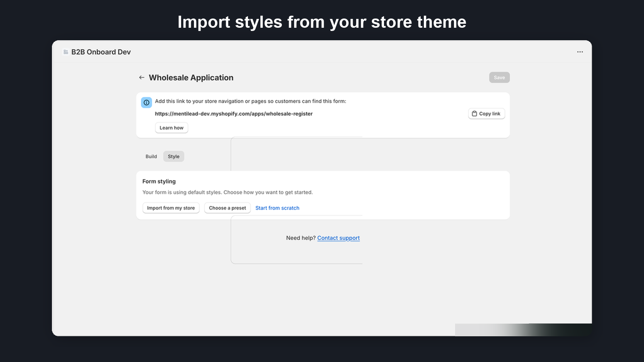Click the Start from scratch link

tap(277, 208)
